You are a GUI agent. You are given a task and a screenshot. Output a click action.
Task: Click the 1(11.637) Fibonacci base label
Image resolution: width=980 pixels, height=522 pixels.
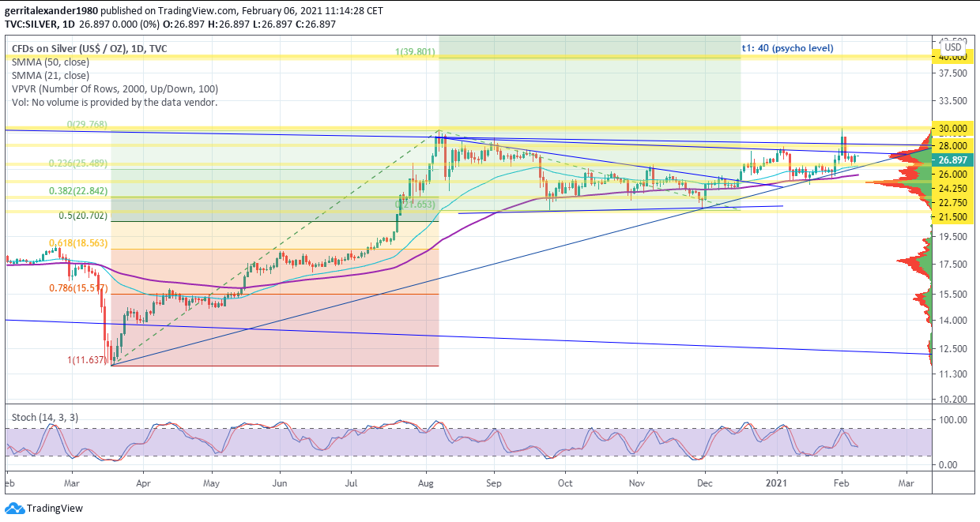pos(87,360)
